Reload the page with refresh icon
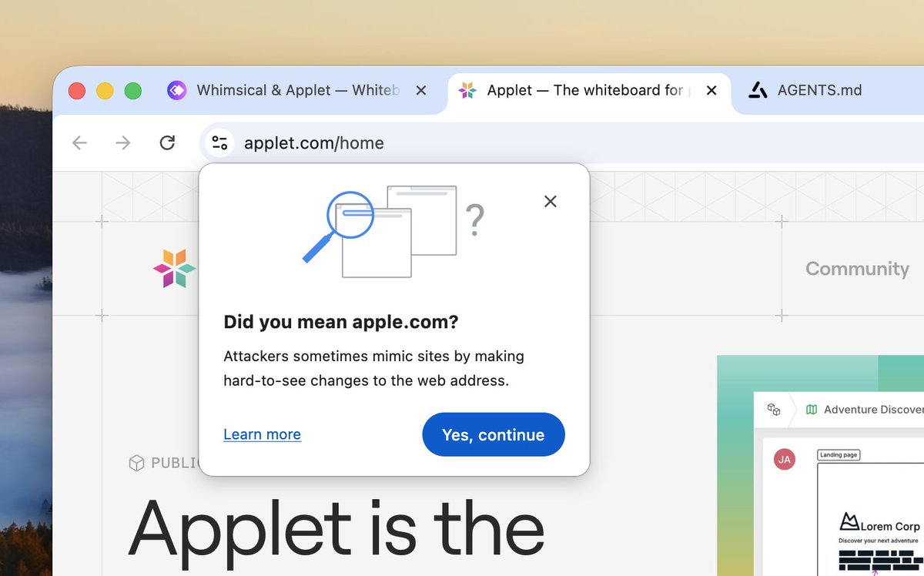This screenshot has width=924, height=576. 167,142
